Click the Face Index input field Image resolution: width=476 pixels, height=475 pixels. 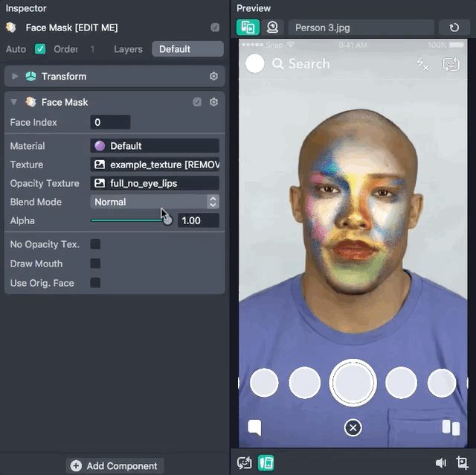coord(110,122)
